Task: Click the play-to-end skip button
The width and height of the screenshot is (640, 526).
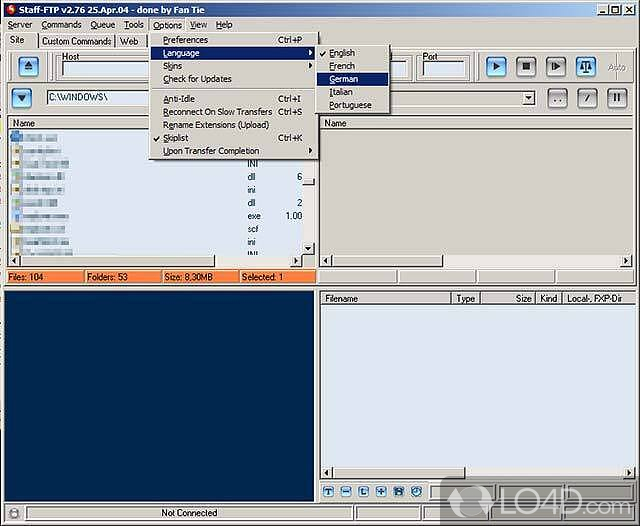Action: 557,67
